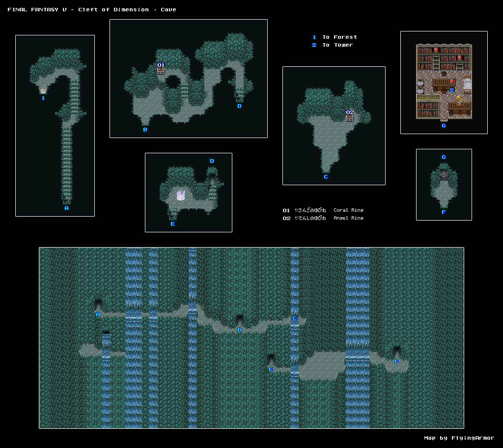The image size is (503, 448).
Task: Click the C label below the chest 02 cave
Action: coord(326,176)
